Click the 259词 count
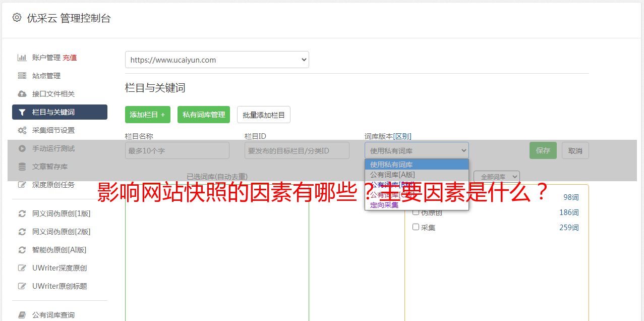 coord(569,228)
